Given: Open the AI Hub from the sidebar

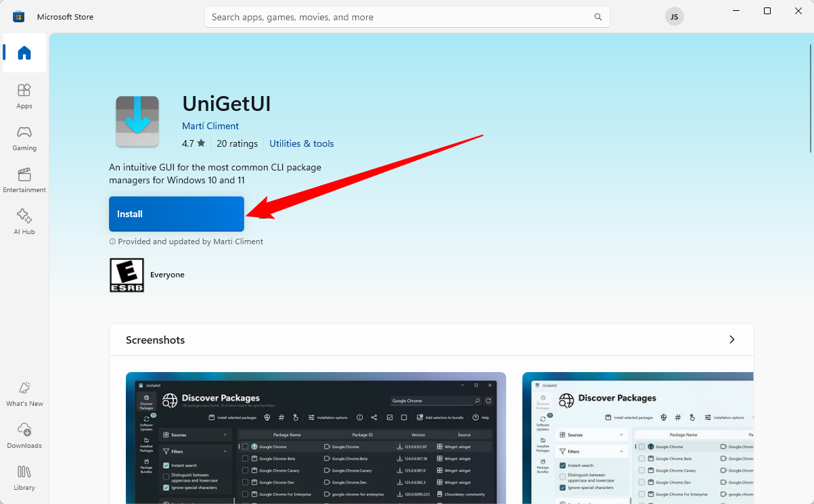Looking at the screenshot, I should point(24,221).
